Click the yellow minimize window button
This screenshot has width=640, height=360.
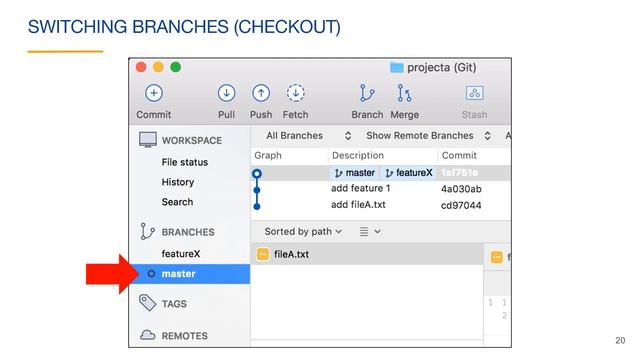[x=158, y=67]
